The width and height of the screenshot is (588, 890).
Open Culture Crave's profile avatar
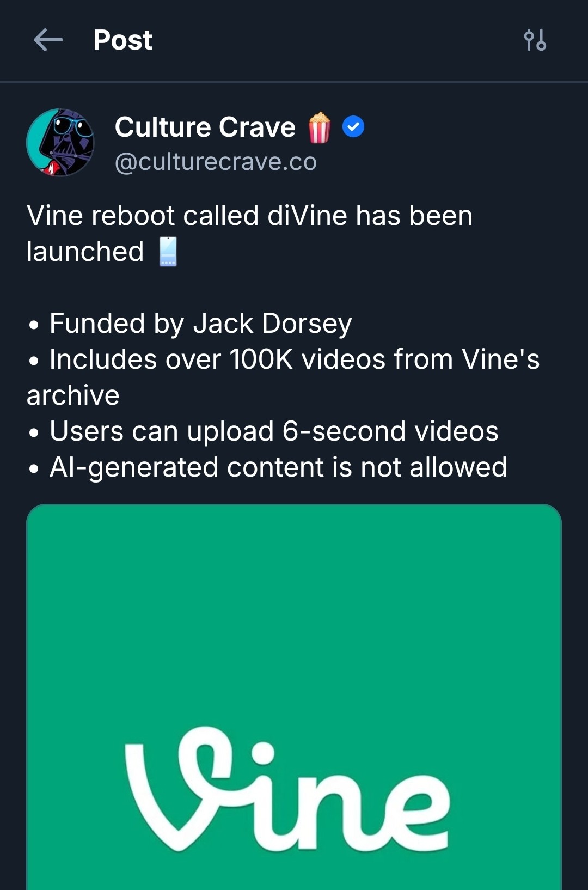pyautogui.click(x=60, y=143)
